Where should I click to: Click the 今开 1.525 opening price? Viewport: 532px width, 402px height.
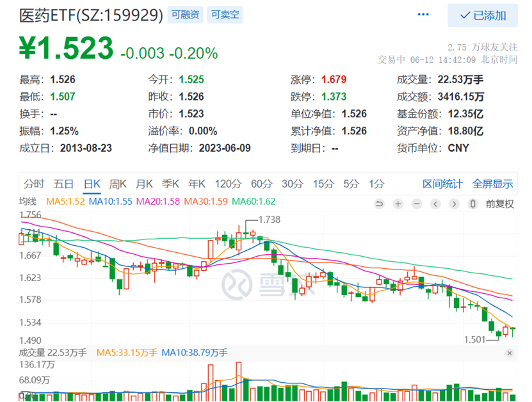pyautogui.click(x=191, y=79)
